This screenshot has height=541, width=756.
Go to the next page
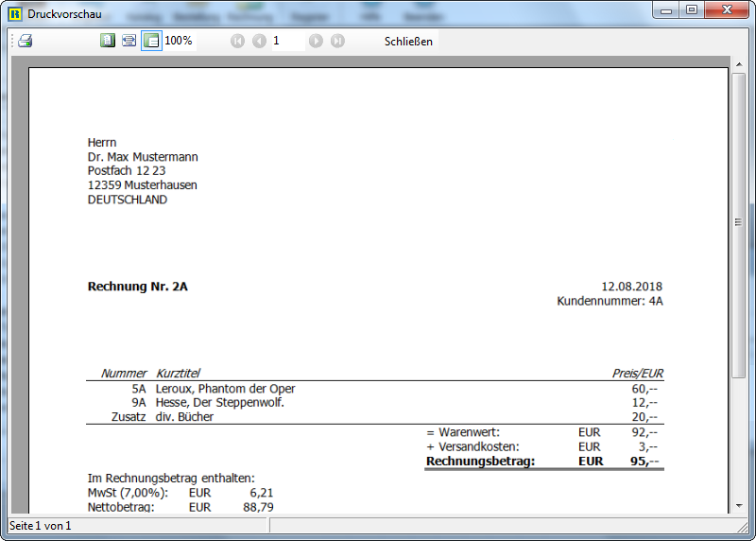pyautogui.click(x=316, y=41)
